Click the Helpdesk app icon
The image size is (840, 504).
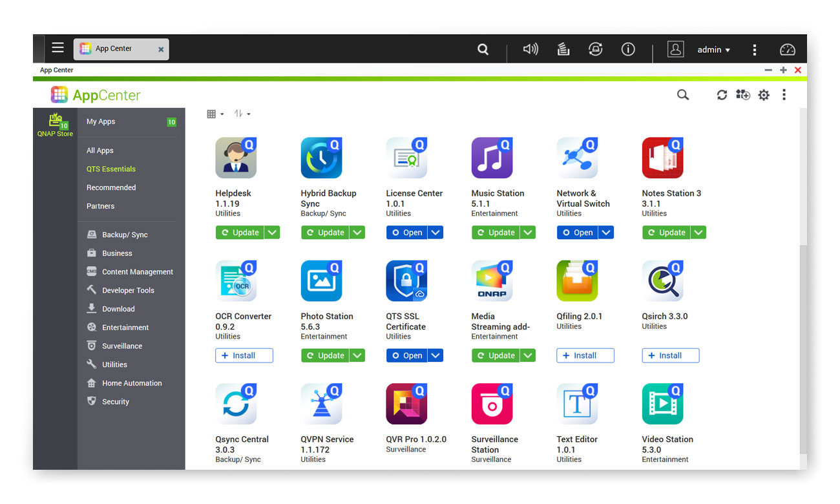point(236,158)
